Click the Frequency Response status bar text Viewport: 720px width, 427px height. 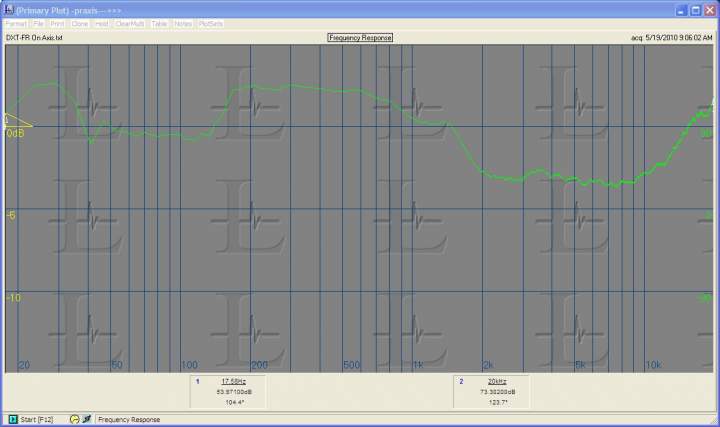pos(129,420)
